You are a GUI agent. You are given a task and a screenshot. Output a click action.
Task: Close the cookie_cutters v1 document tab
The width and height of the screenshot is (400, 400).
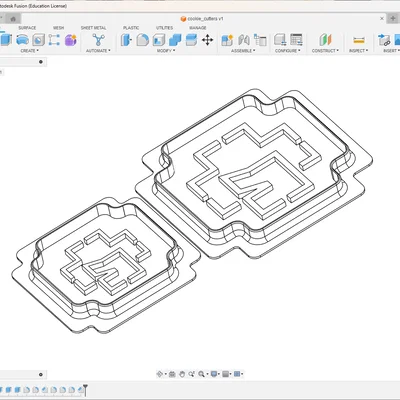coord(382,19)
